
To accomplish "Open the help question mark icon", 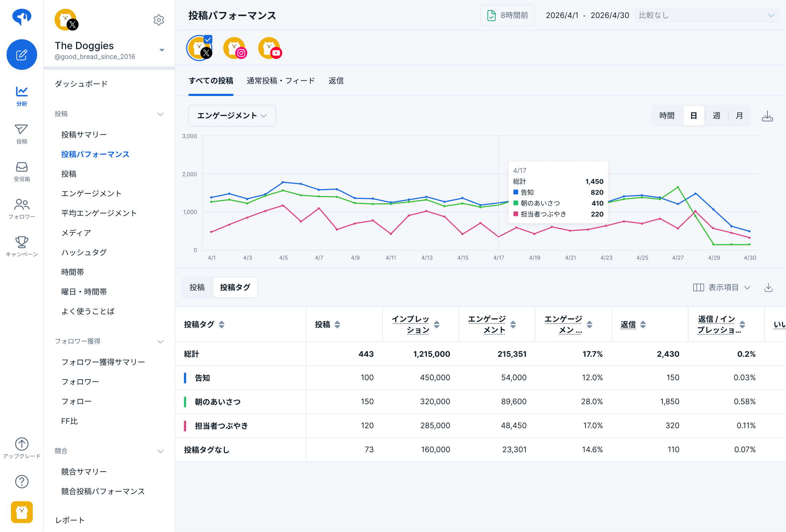I will (22, 481).
